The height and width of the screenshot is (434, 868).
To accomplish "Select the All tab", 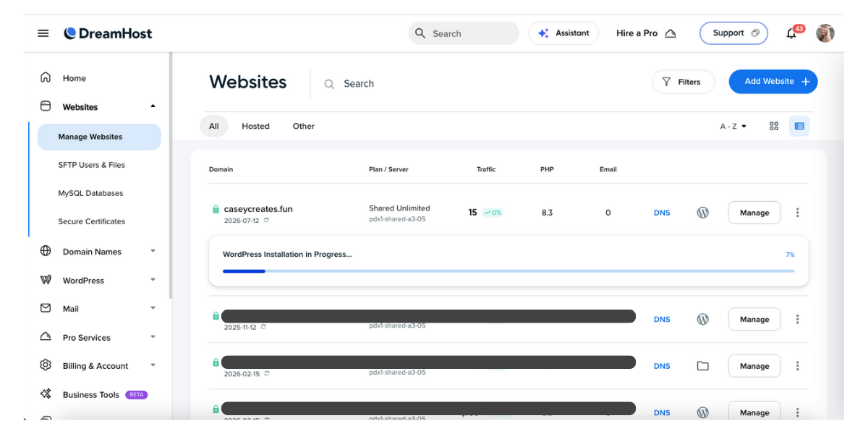I will (214, 126).
